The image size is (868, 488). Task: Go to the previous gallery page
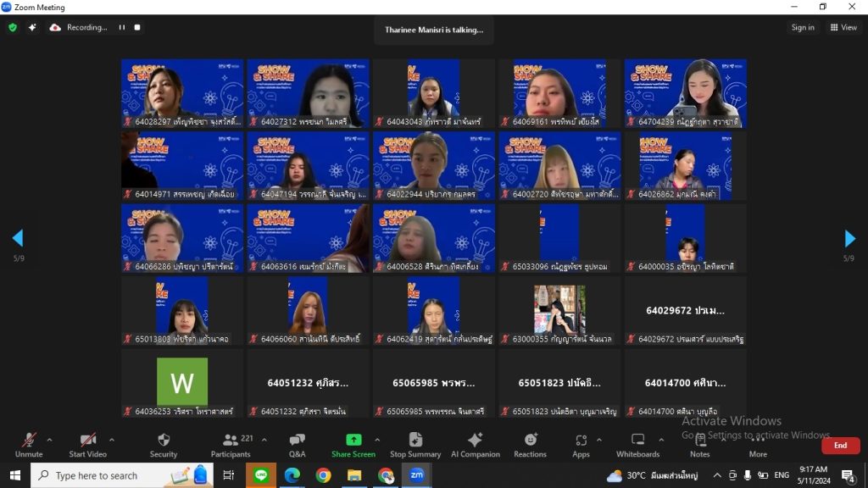coord(18,238)
